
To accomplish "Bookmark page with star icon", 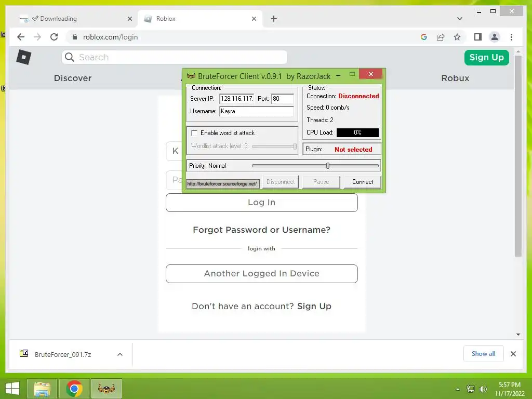I will tap(457, 37).
